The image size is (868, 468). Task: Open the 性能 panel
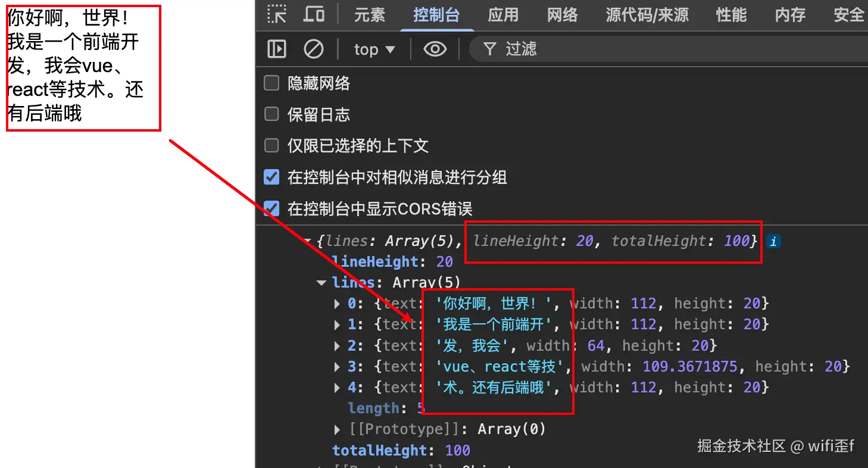click(x=731, y=16)
